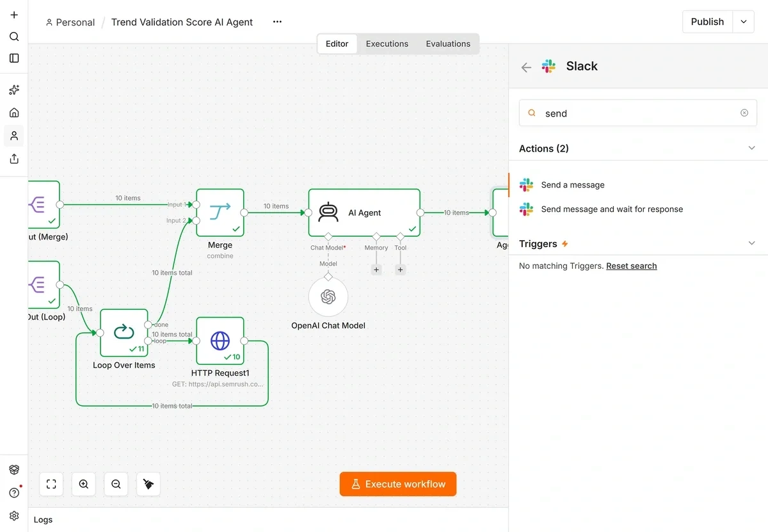This screenshot has width=768, height=532.
Task: Click the plus icon in left sidebar
Action: click(14, 15)
